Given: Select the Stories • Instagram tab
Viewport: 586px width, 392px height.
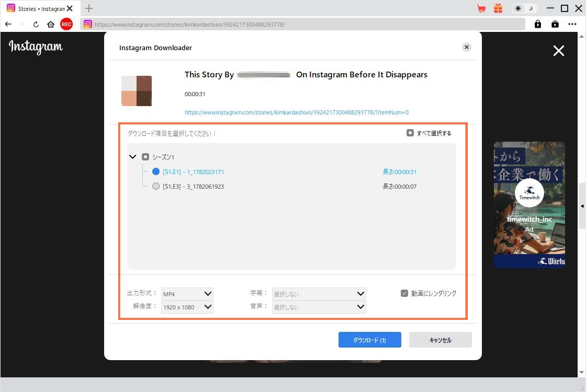Looking at the screenshot, I should click(39, 8).
